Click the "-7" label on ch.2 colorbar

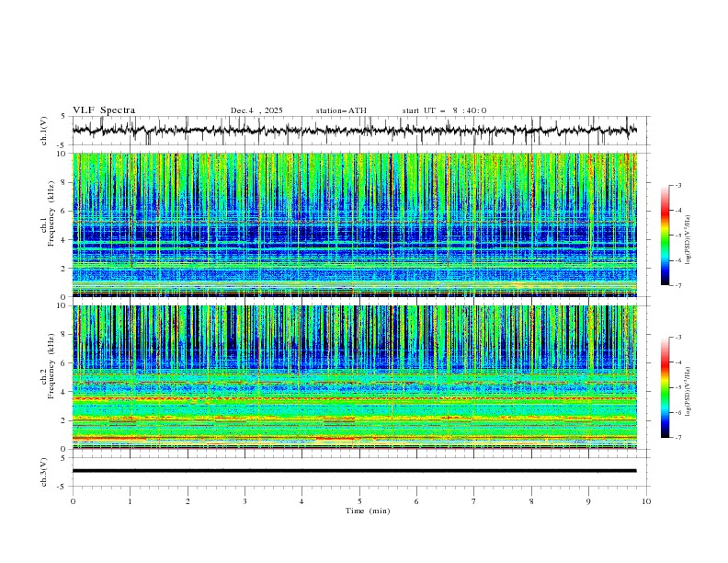[x=678, y=438]
